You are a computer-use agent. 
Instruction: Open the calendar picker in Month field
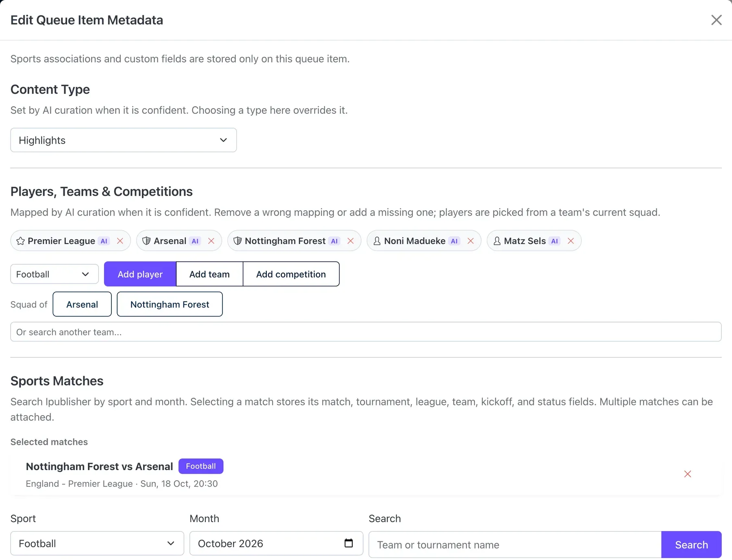point(349,543)
